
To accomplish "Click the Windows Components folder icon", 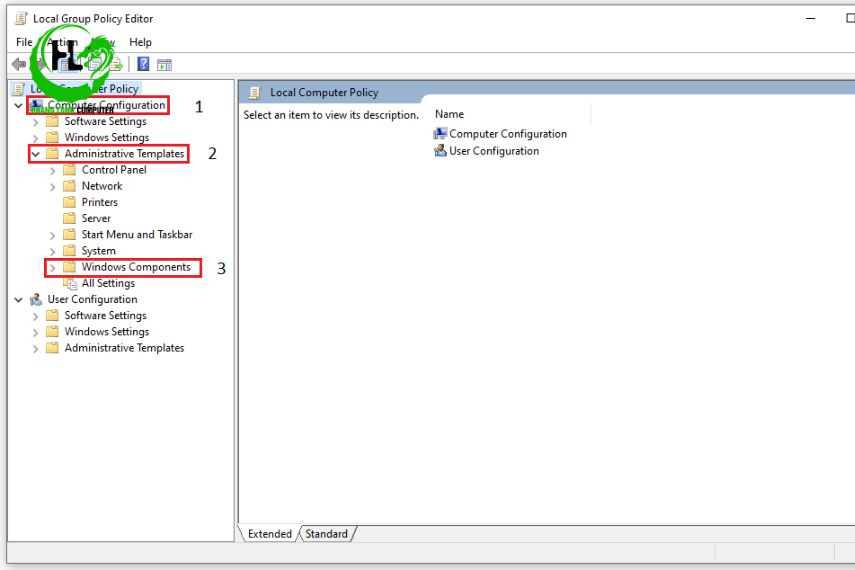I will coord(69,267).
